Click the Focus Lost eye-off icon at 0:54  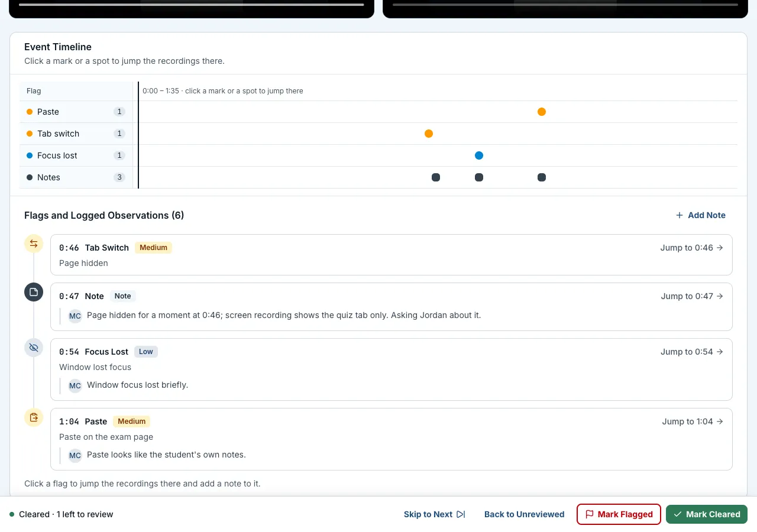34,348
